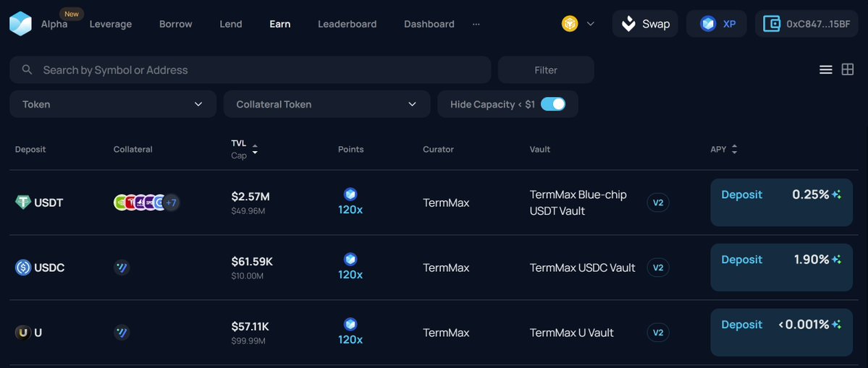Click the $61.59K TVL value

(252, 261)
